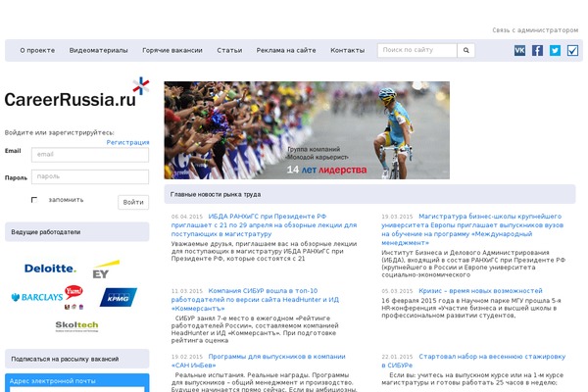The height and width of the screenshot is (392, 588).
Task: Click the cyclist banner image
Action: [x=307, y=130]
